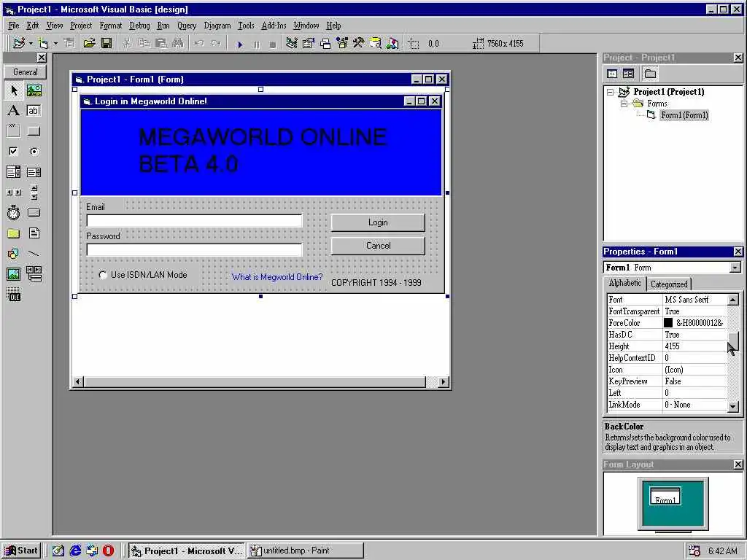Select the PictureBox control in toolbox
Image resolution: width=747 pixels, height=560 pixels.
(34, 90)
